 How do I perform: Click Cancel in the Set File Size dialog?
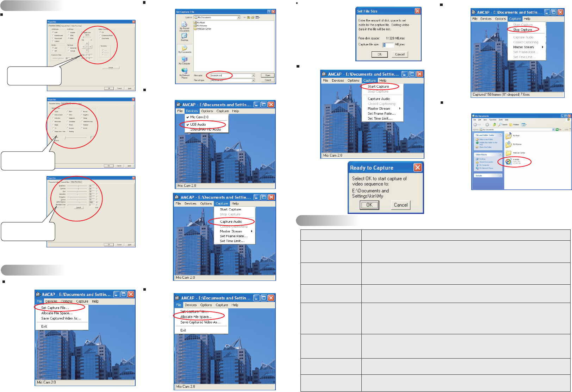pos(400,54)
